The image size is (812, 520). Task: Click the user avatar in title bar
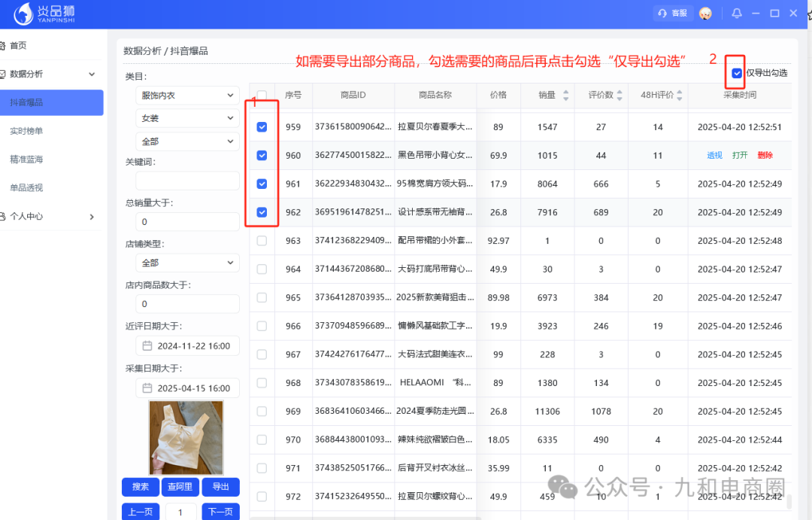[x=706, y=13]
